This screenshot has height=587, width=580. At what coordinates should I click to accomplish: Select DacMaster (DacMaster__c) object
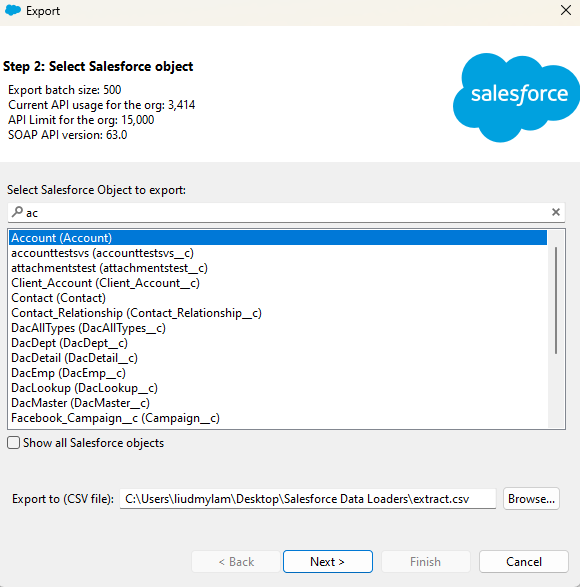pos(277,403)
